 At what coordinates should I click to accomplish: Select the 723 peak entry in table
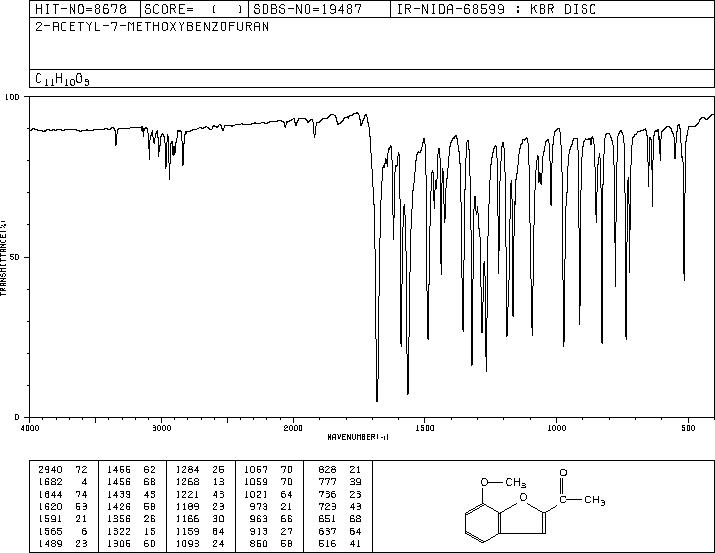pos(340,506)
